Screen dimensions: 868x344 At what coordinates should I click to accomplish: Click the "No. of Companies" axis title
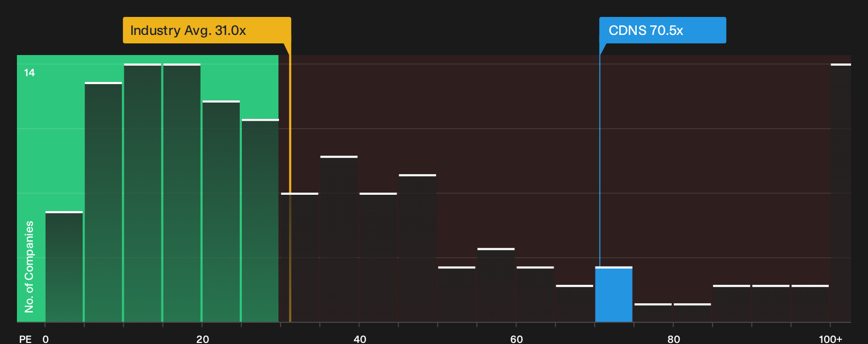coord(29,266)
